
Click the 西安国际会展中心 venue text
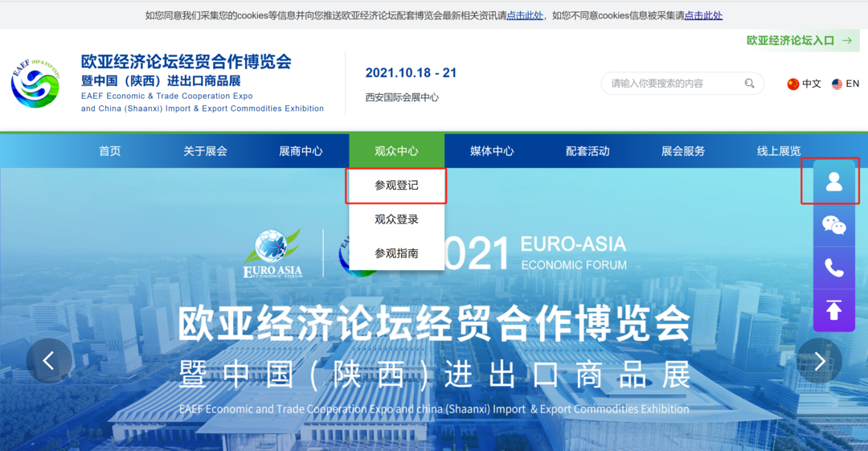(402, 97)
